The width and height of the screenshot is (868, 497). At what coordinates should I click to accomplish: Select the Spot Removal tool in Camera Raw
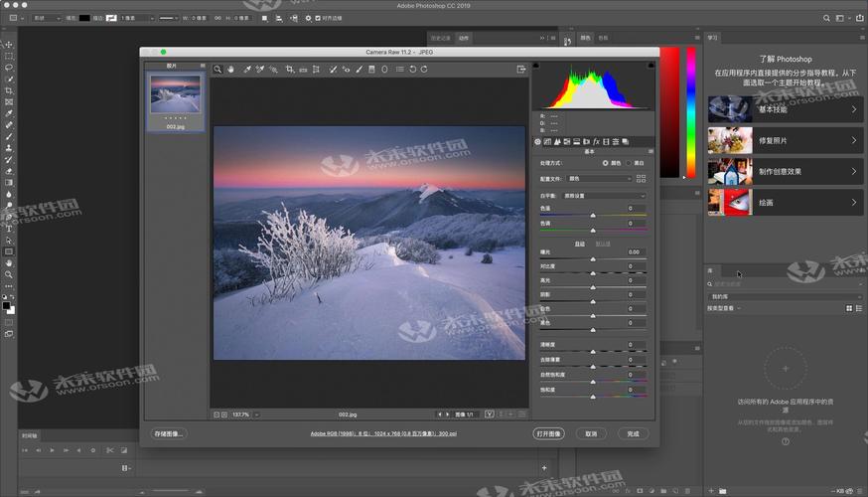(333, 70)
